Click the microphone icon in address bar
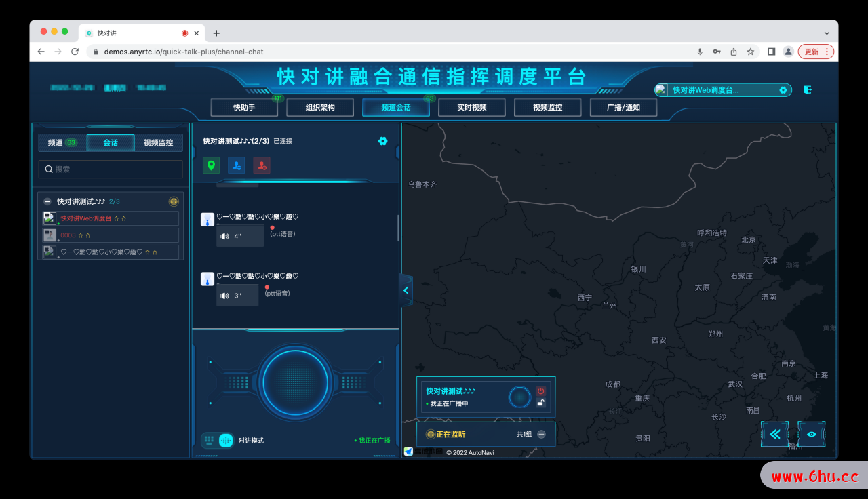This screenshot has width=868, height=499. (x=700, y=52)
